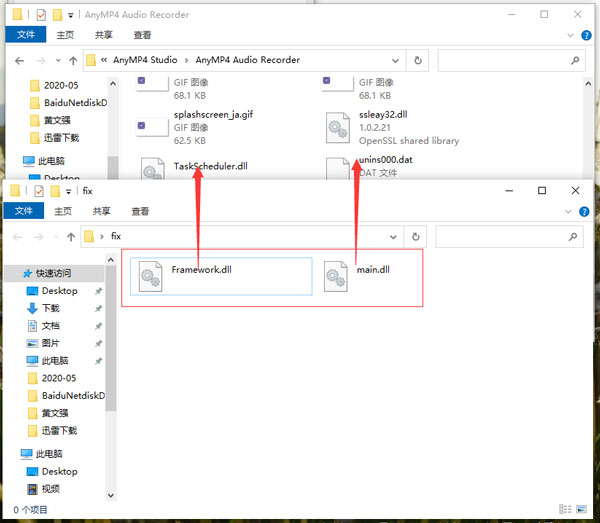Click new folder quick access icon in fix title bar
The width and height of the screenshot is (600, 523).
tap(55, 191)
